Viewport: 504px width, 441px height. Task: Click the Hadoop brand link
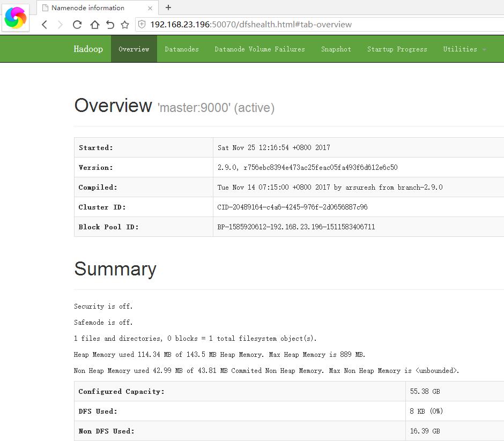(88, 49)
